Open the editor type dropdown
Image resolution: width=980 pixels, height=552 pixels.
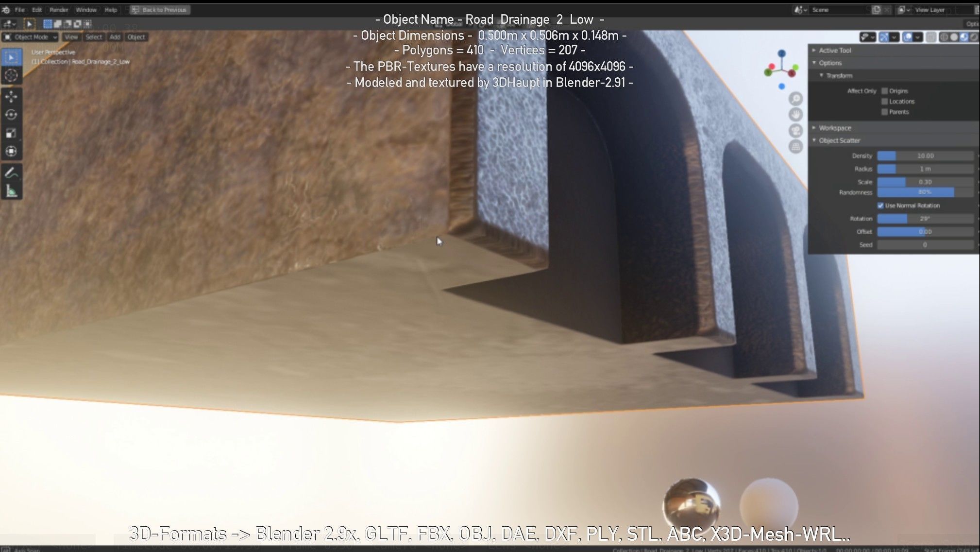point(9,24)
